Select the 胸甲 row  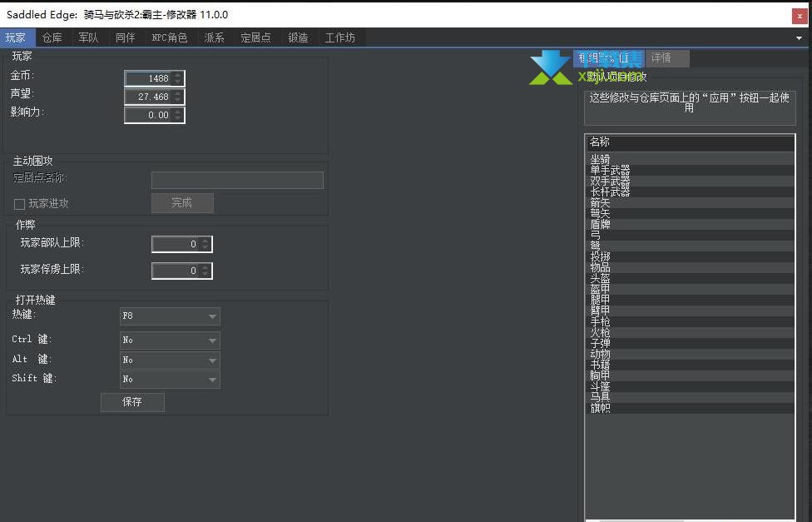[x=691, y=375]
